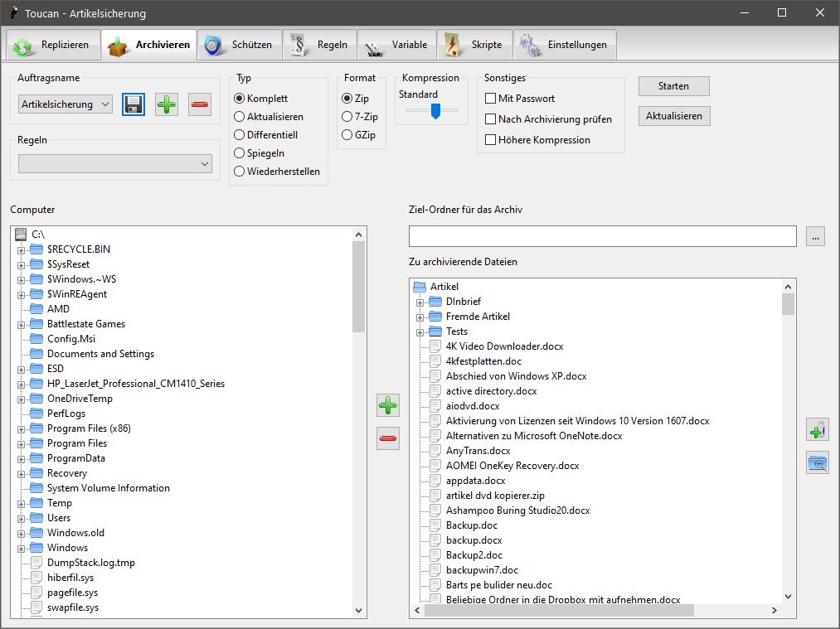Viewport: 840px width, 629px height.
Task: Click the add variable icon right of the file list
Action: point(818,429)
